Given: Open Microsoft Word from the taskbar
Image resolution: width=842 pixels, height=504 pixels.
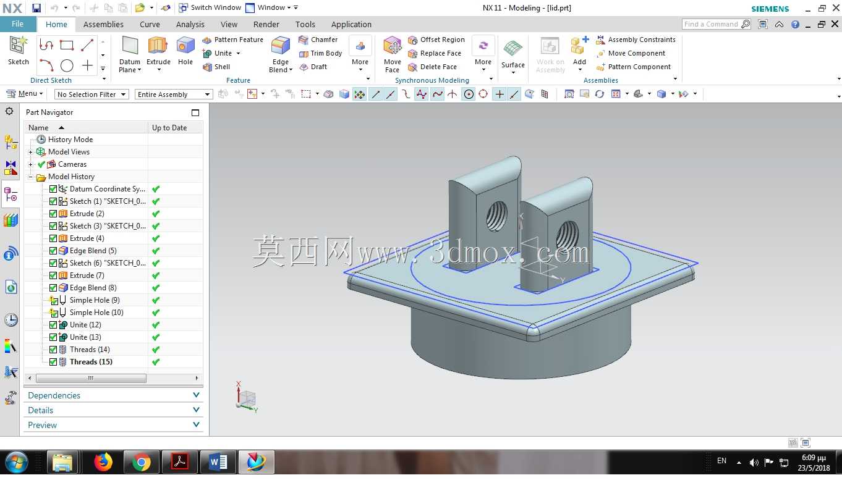Looking at the screenshot, I should tap(218, 462).
